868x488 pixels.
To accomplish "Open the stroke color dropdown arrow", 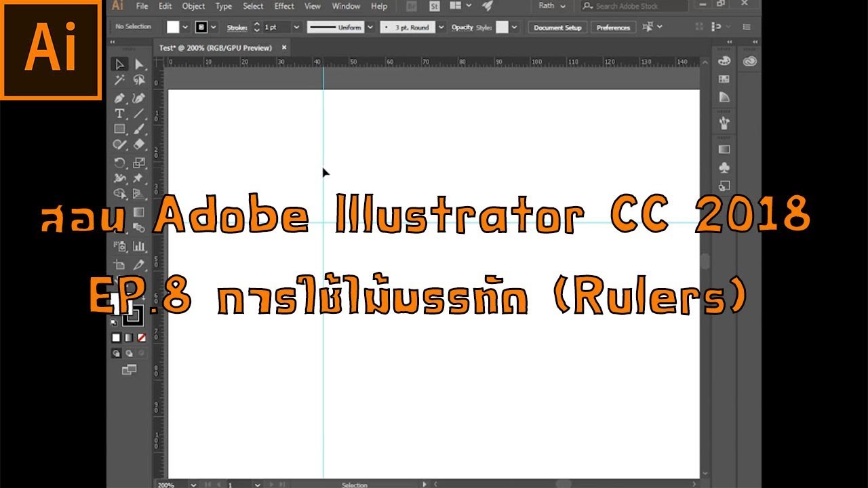I will 214,28.
